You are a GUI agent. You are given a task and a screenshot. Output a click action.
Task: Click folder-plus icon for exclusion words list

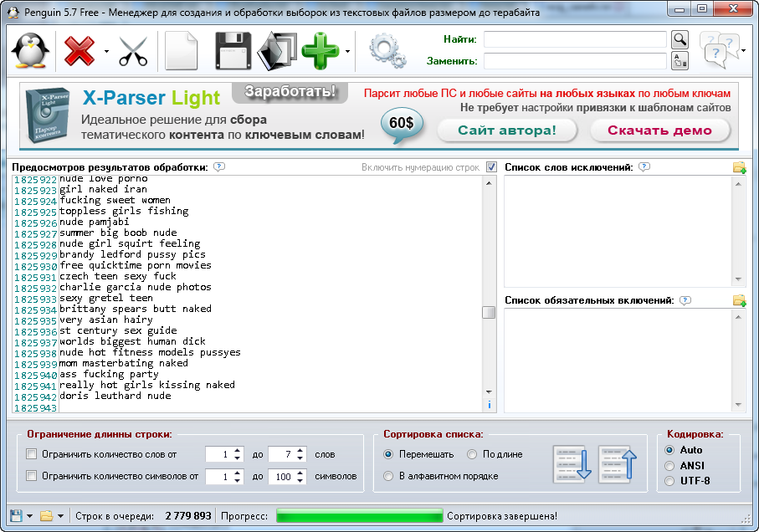(x=739, y=167)
